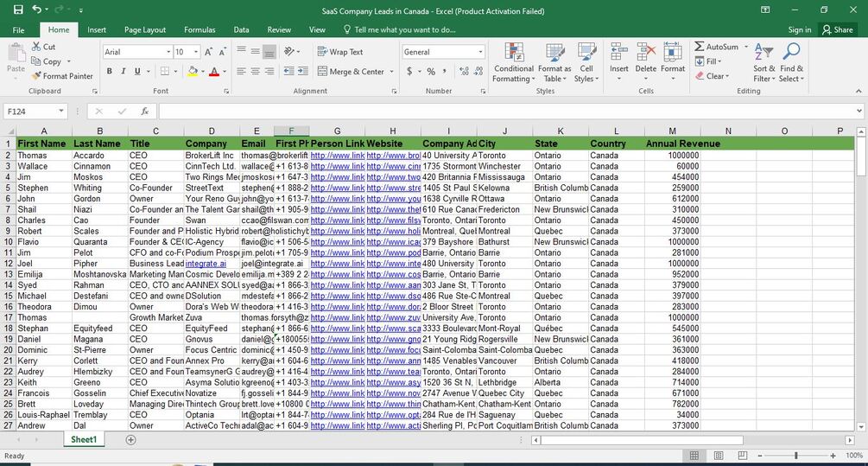Save the workbook with the floppy disk icon
The height and width of the screenshot is (466, 868).
(18, 10)
